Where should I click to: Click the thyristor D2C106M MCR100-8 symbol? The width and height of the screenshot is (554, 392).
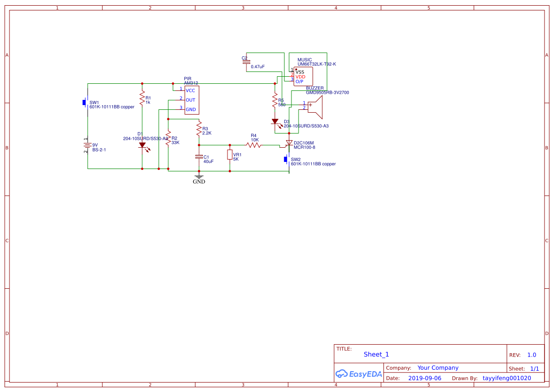click(x=290, y=143)
